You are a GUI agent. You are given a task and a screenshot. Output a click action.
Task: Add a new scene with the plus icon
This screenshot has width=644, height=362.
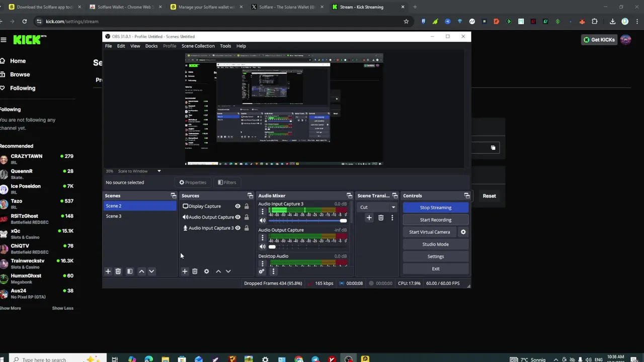108,271
